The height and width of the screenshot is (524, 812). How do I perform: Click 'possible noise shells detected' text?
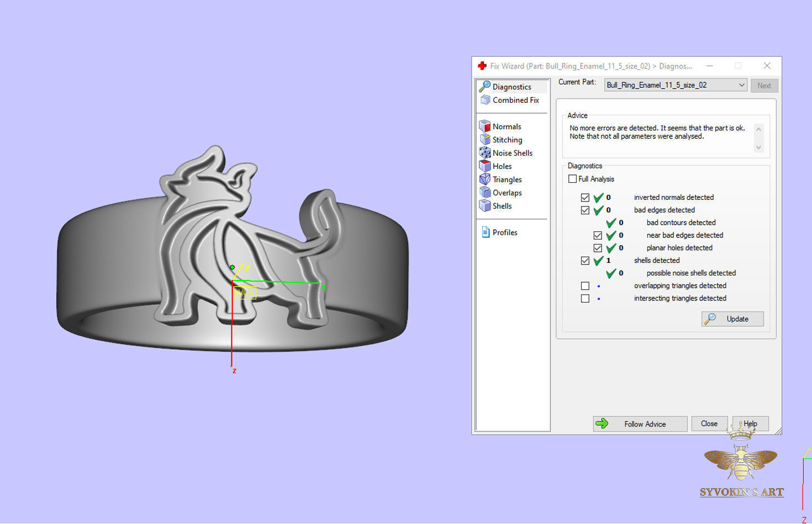click(x=691, y=273)
